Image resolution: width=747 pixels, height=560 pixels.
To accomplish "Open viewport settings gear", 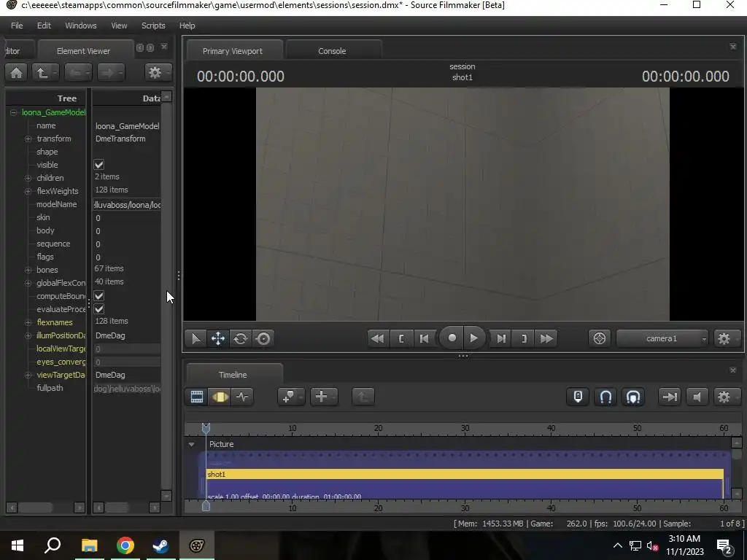I will tap(724, 338).
